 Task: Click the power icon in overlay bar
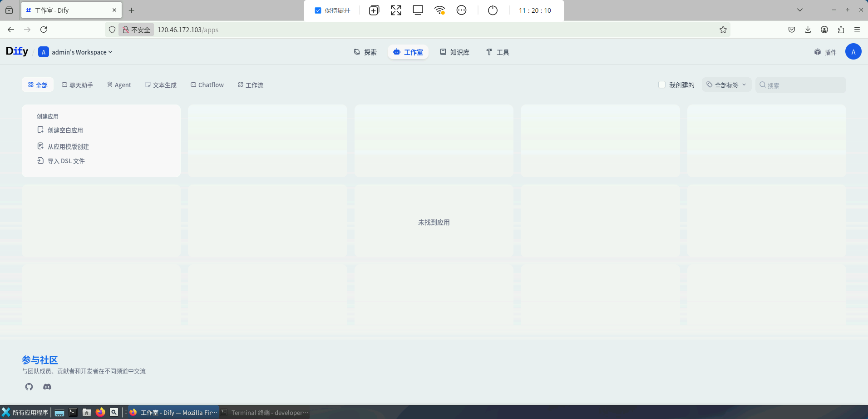coord(493,10)
